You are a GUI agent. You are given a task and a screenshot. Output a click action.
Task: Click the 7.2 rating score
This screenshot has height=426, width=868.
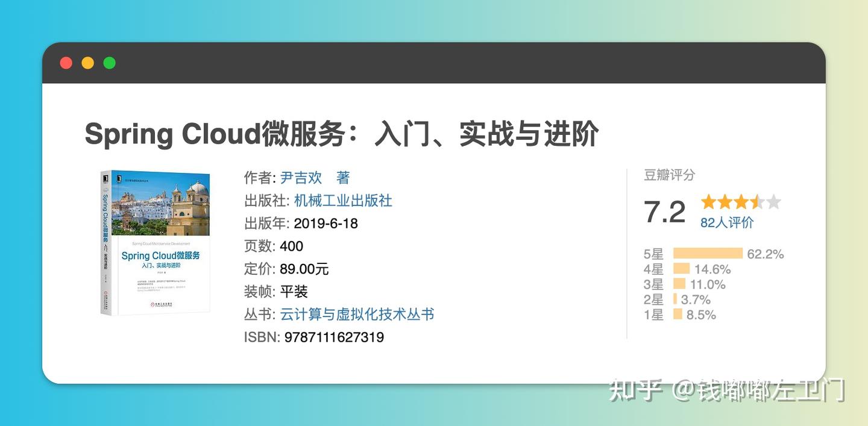tap(665, 212)
